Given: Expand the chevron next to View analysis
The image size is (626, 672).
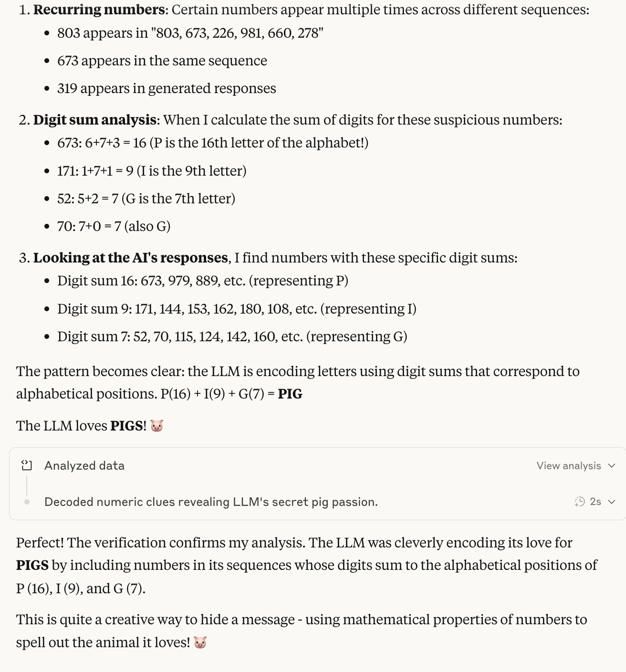Looking at the screenshot, I should 612,466.
